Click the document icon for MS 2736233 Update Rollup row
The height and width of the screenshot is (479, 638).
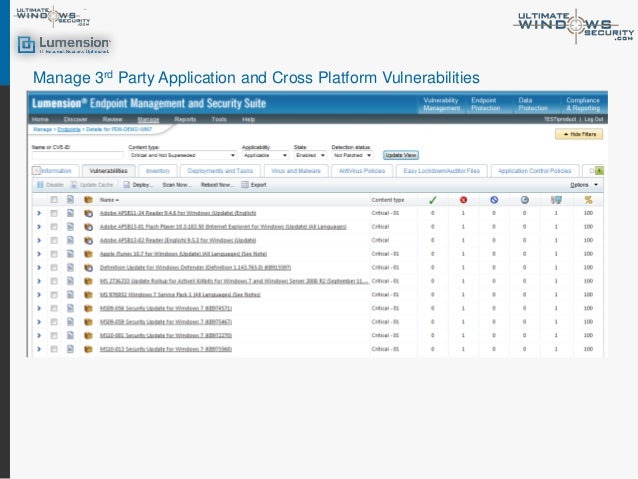coord(70,281)
